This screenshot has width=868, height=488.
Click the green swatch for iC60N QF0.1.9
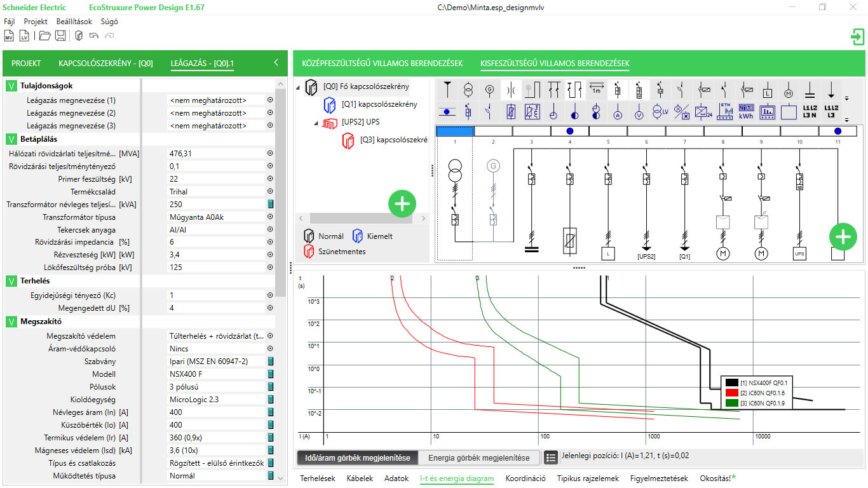tap(731, 403)
